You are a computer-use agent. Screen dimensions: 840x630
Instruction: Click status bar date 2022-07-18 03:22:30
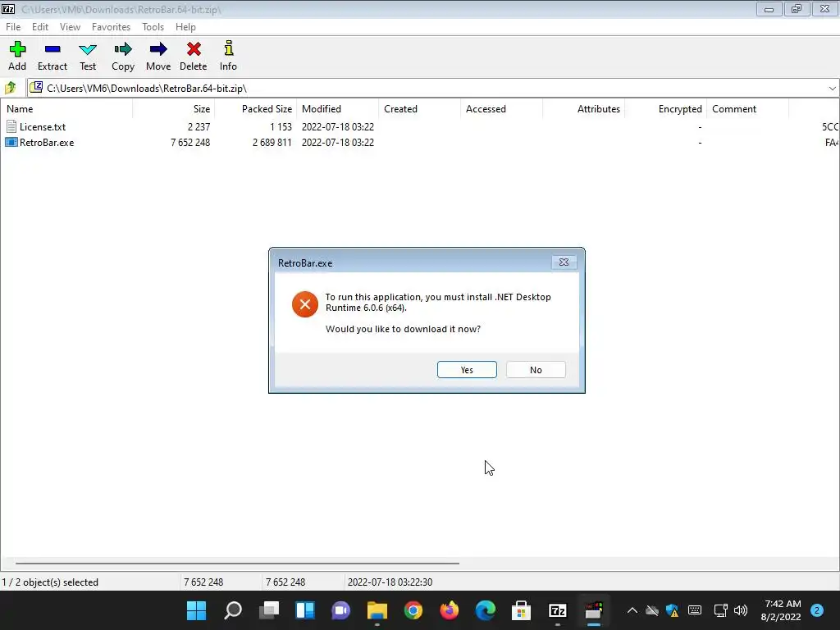tap(390, 582)
